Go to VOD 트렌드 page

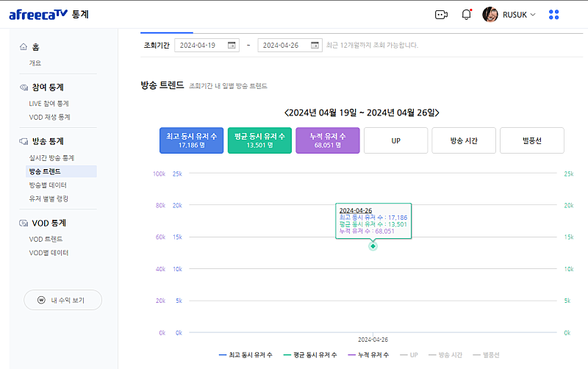46,239
